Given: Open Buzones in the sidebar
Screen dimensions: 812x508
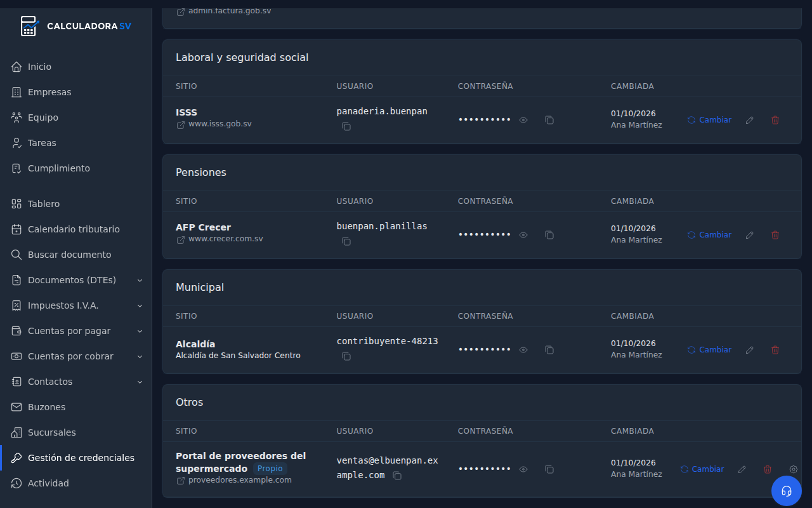Looking at the screenshot, I should 76,407.
